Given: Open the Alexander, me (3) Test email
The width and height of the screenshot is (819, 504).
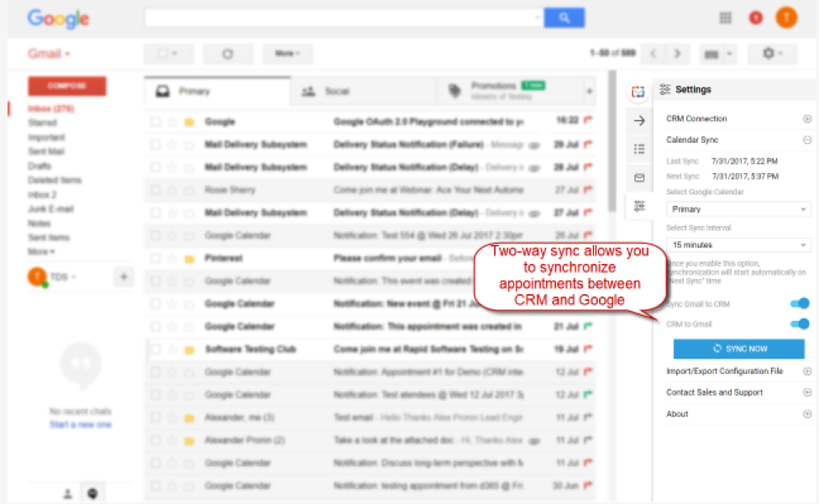Looking at the screenshot, I should point(370,417).
